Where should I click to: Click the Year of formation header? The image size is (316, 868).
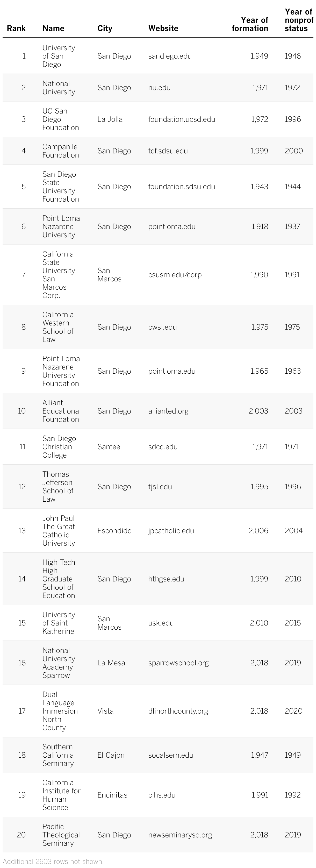pyautogui.click(x=250, y=24)
